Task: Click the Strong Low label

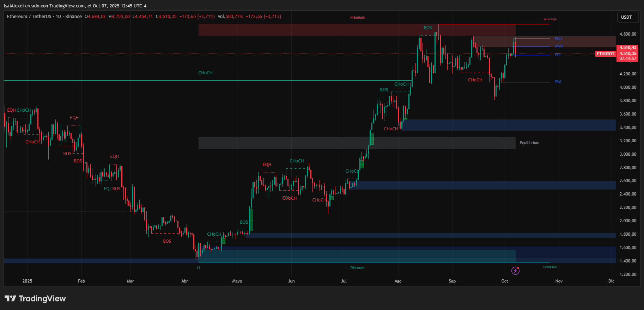Action: [550, 267]
